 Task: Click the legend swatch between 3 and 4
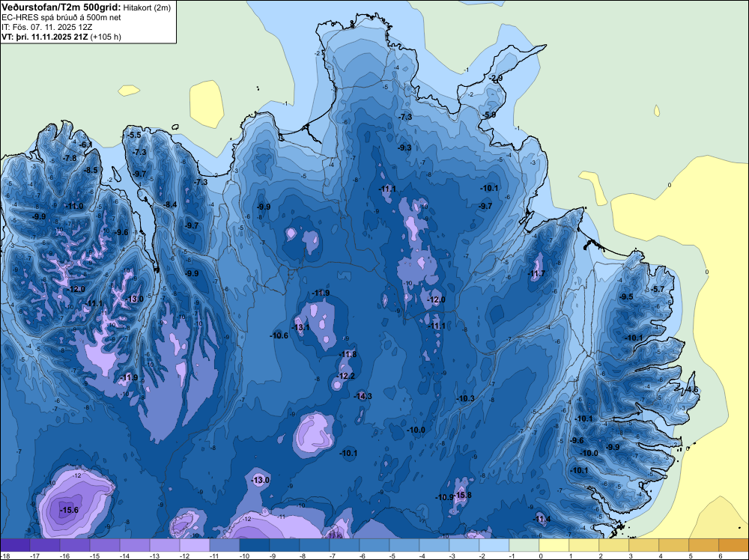(644, 545)
